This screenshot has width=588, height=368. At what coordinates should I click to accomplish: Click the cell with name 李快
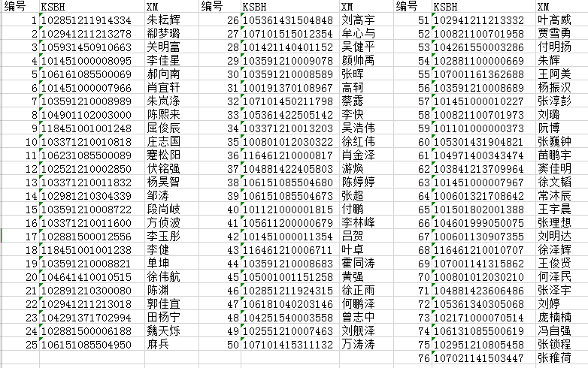pyautogui.click(x=352, y=115)
